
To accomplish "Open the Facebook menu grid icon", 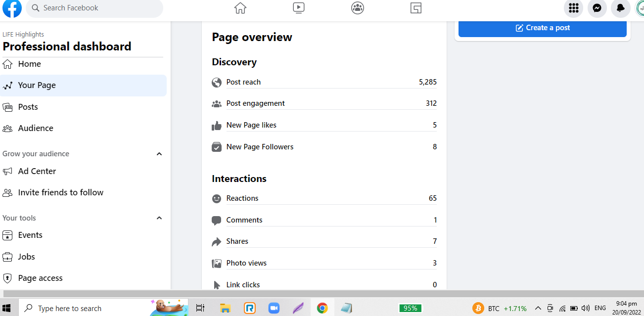I will 573,8.
